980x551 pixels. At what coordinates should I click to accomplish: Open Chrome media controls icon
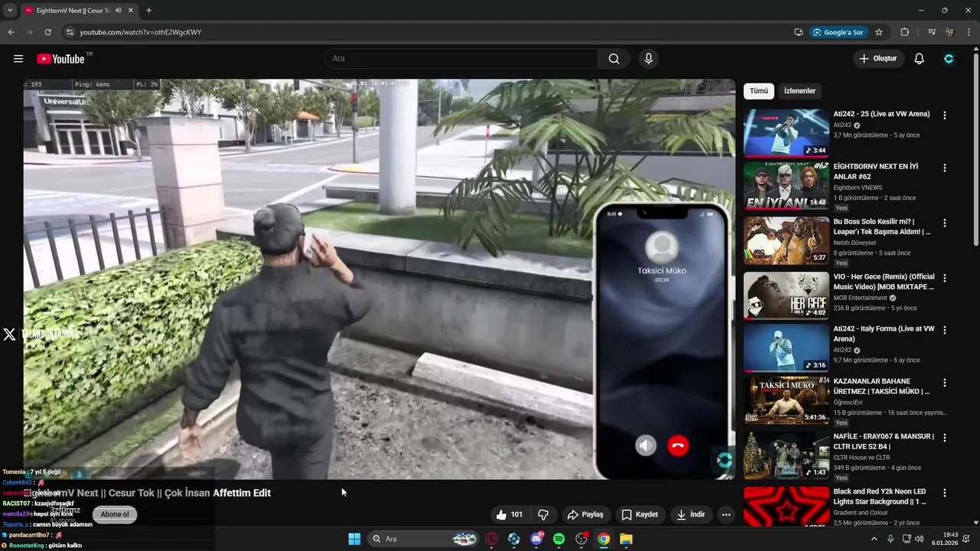[x=932, y=32]
